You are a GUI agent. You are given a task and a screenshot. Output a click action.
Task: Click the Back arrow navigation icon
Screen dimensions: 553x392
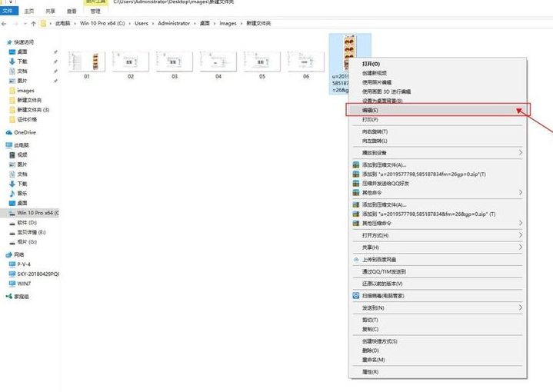5,24
